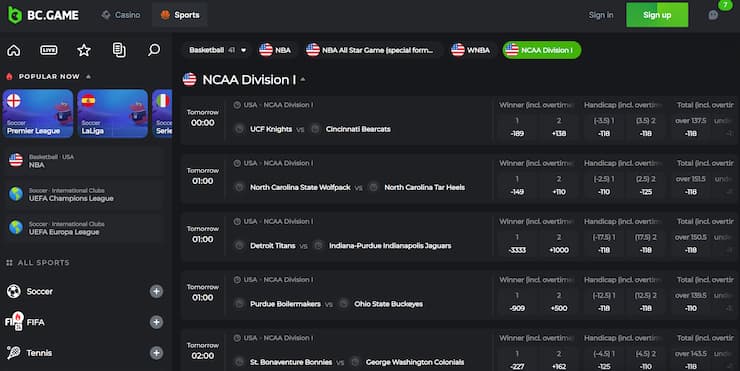Expand Tennis with plus icon
Image resolution: width=740 pixels, height=371 pixels.
click(x=156, y=353)
